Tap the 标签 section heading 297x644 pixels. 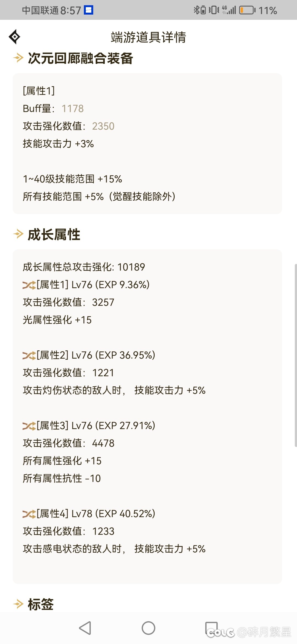(41, 604)
